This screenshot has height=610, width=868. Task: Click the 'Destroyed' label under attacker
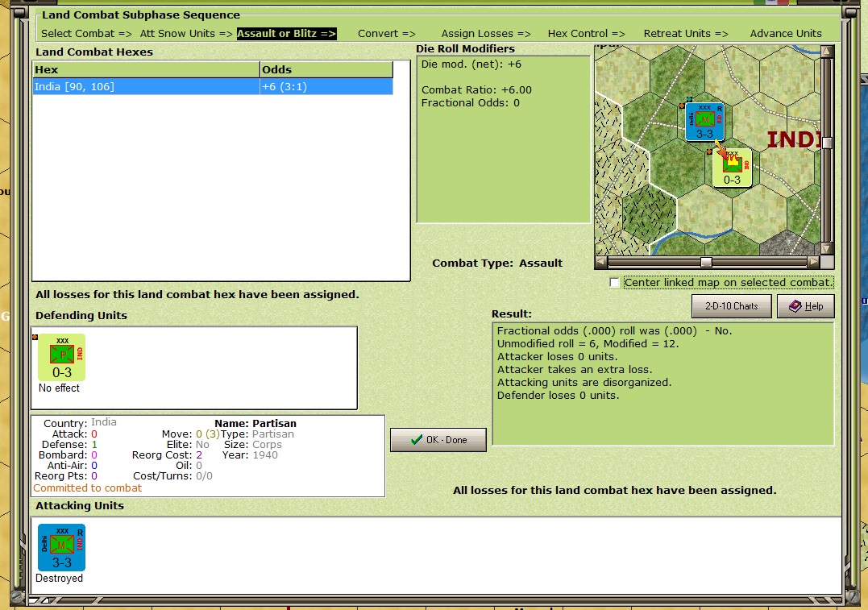click(x=59, y=578)
